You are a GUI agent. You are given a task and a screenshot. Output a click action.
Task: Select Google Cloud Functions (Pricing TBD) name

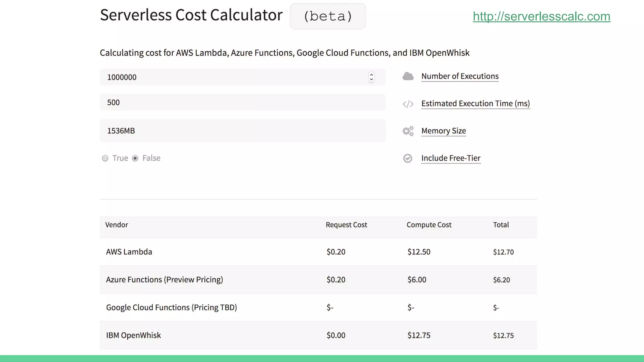click(x=171, y=307)
